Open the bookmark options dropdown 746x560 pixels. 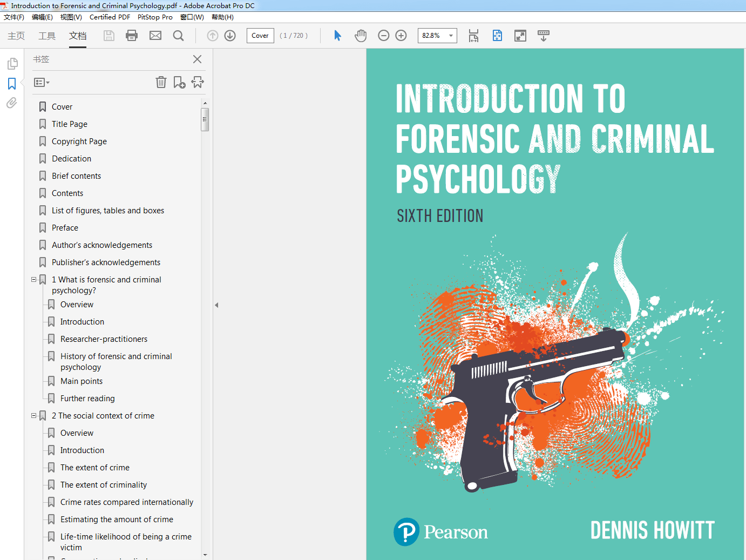click(41, 82)
